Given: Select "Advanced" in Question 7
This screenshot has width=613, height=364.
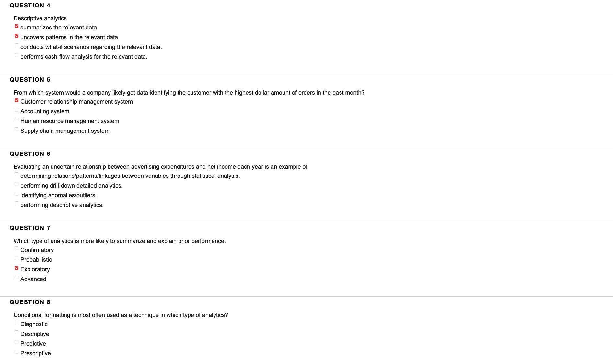Looking at the screenshot, I should point(17,277).
